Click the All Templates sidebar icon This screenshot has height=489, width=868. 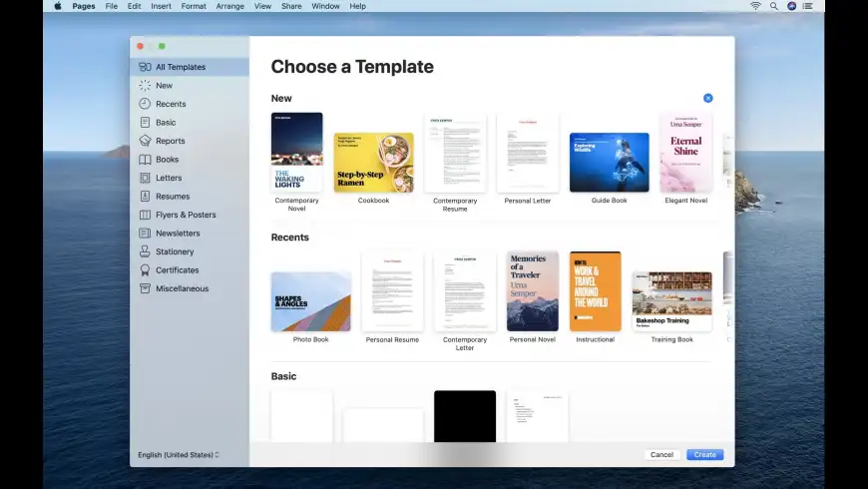[x=145, y=67]
